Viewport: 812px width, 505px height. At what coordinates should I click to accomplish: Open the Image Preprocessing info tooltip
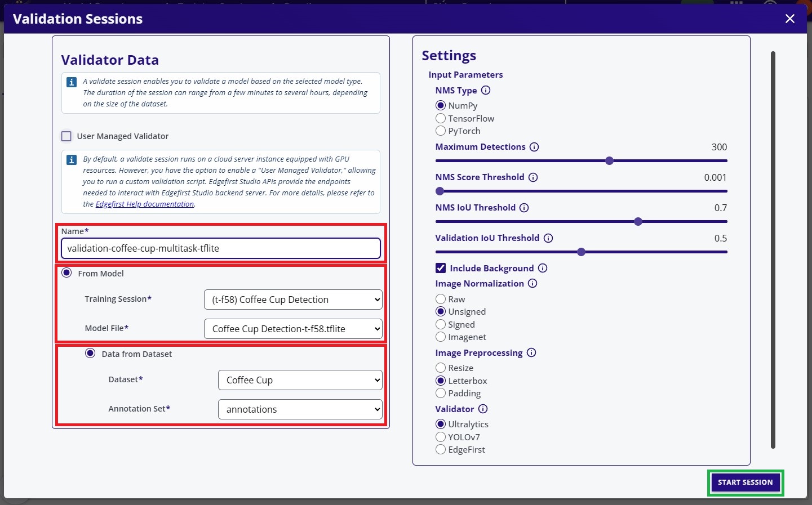tap(531, 352)
